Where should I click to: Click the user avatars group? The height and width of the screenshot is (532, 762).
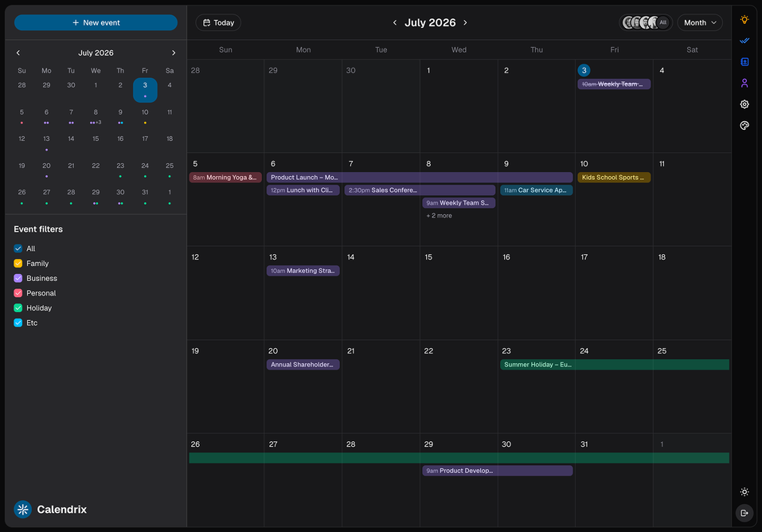point(646,22)
